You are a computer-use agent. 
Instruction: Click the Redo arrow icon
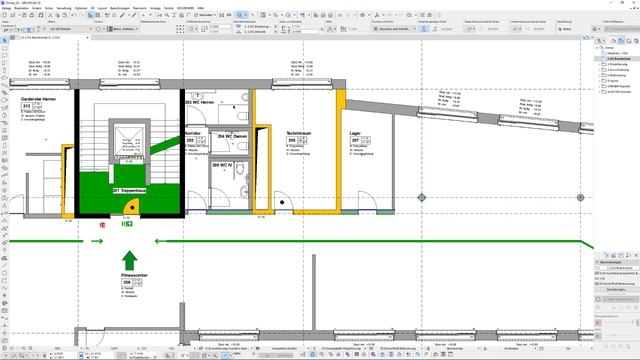tap(81, 15)
